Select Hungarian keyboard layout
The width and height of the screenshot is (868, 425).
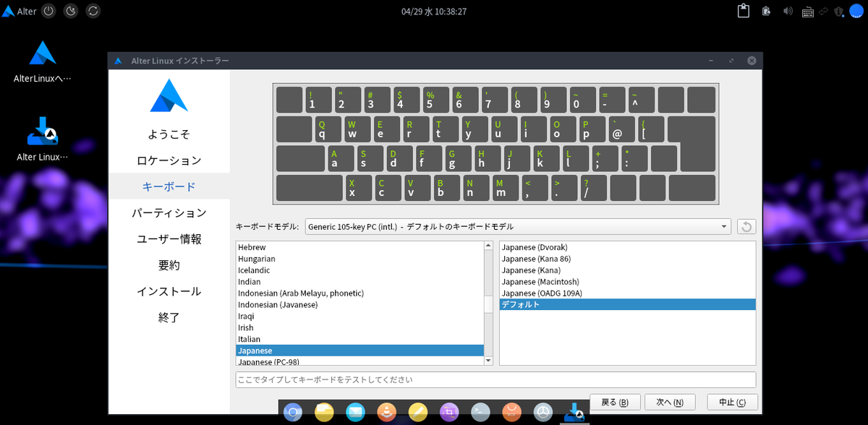pyautogui.click(x=359, y=259)
